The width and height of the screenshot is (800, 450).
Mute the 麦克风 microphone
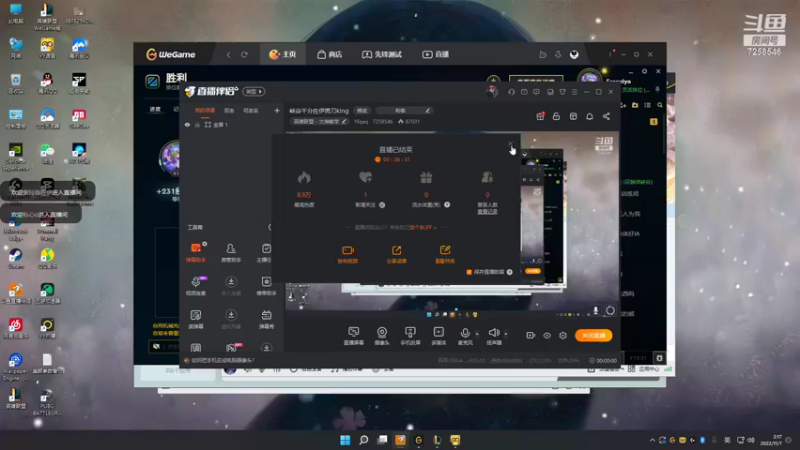click(465, 336)
